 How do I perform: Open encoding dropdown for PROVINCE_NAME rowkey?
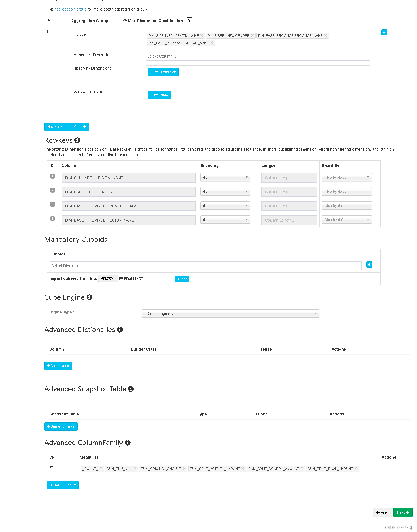tap(225, 205)
